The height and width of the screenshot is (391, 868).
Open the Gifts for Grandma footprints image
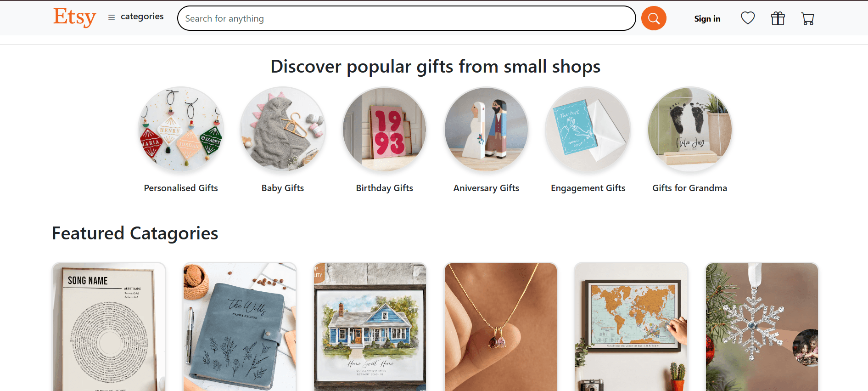tap(690, 130)
